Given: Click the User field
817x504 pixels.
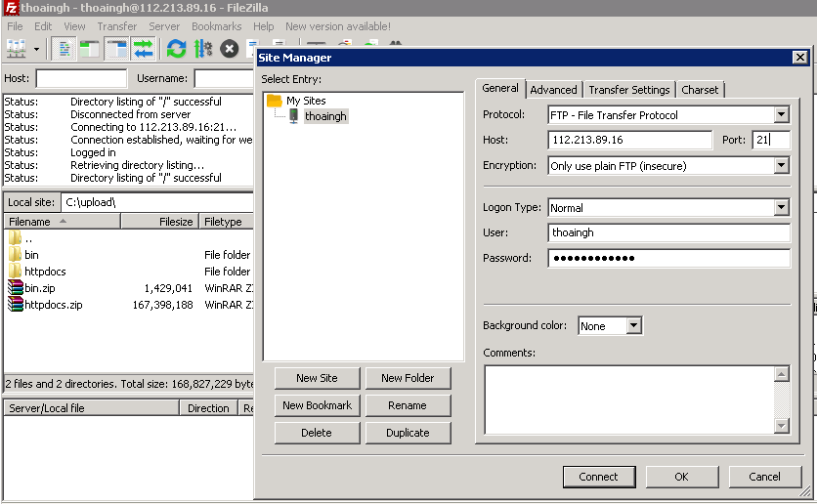Looking at the screenshot, I should [669, 232].
